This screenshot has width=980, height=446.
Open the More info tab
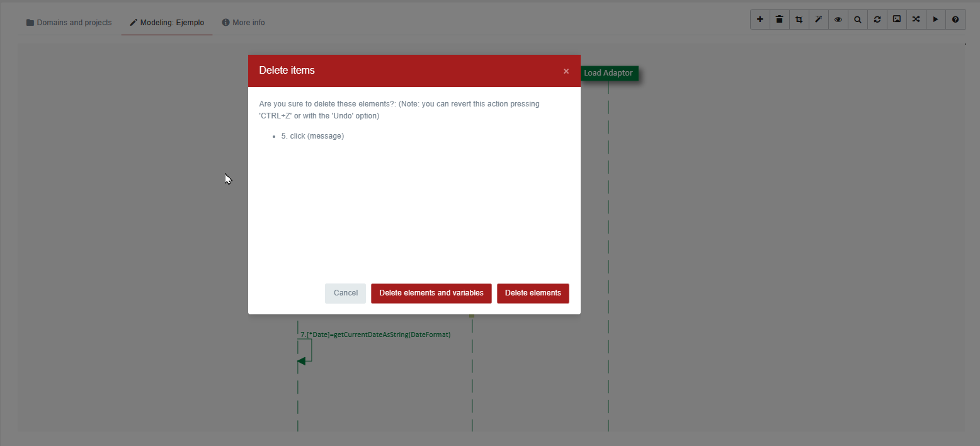[x=244, y=23]
